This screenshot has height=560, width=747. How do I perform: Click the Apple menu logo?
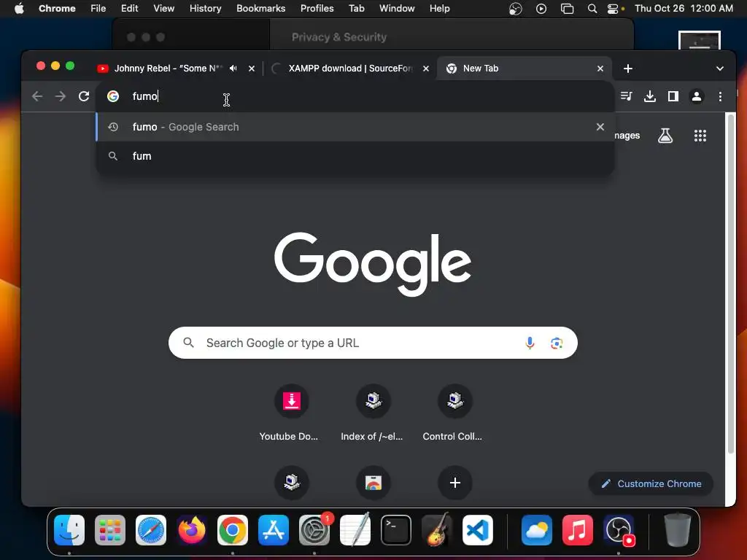pos(19,8)
